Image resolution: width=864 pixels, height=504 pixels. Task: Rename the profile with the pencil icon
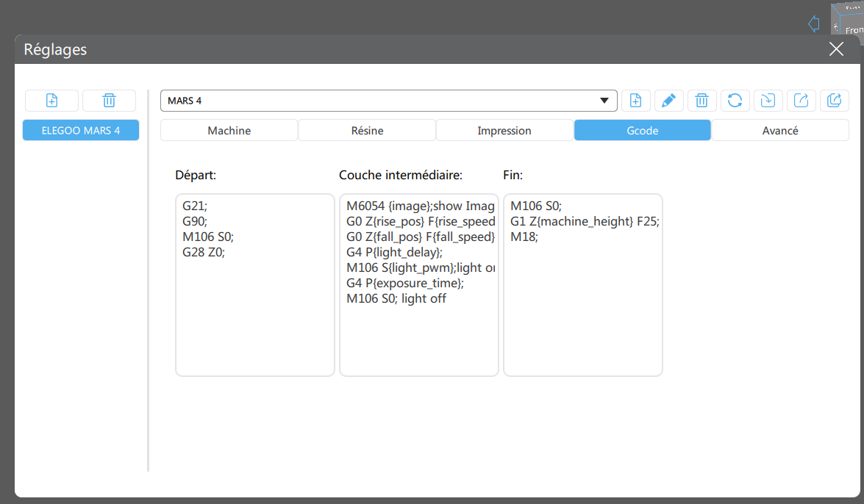coord(668,100)
